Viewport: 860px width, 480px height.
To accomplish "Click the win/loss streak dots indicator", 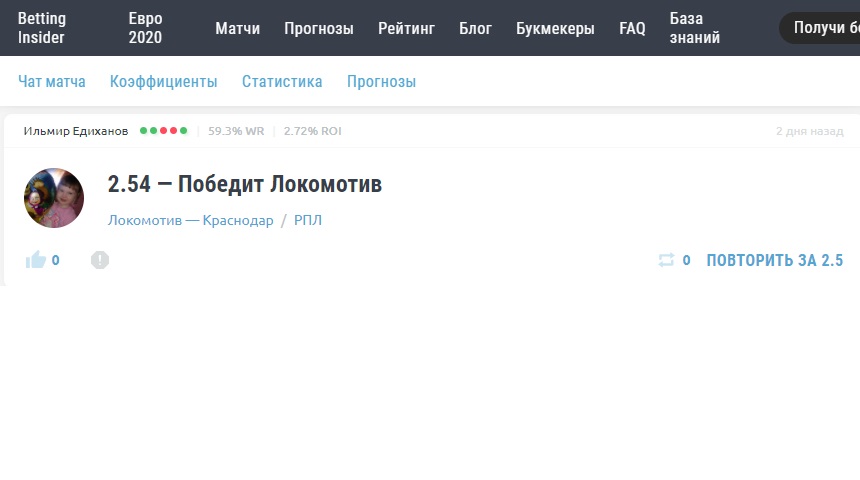I will click(x=163, y=131).
